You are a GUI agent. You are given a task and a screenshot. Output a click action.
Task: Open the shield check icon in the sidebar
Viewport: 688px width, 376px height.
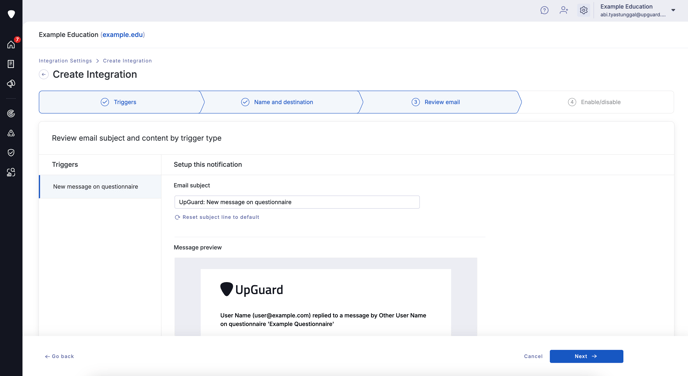pyautogui.click(x=11, y=153)
